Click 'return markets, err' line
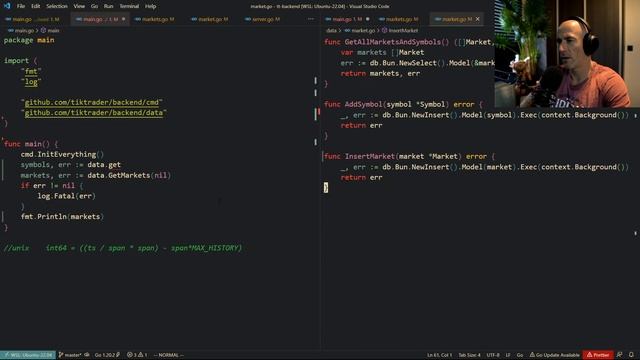The height and width of the screenshot is (360, 640). pos(380,73)
